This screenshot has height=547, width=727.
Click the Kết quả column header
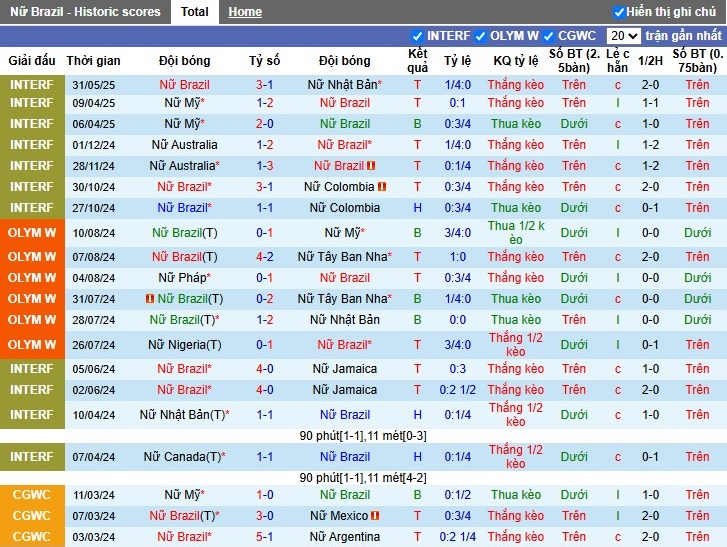pos(417,61)
